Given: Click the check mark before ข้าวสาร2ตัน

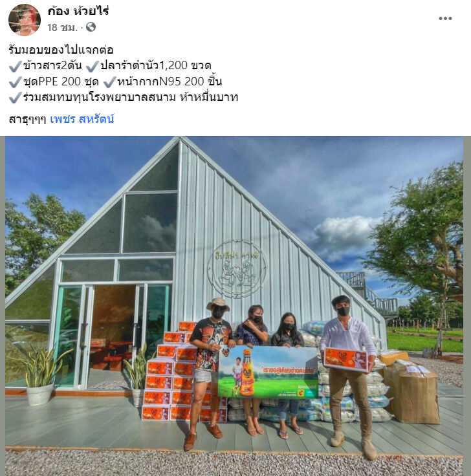Looking at the screenshot, I should click(x=15, y=66).
